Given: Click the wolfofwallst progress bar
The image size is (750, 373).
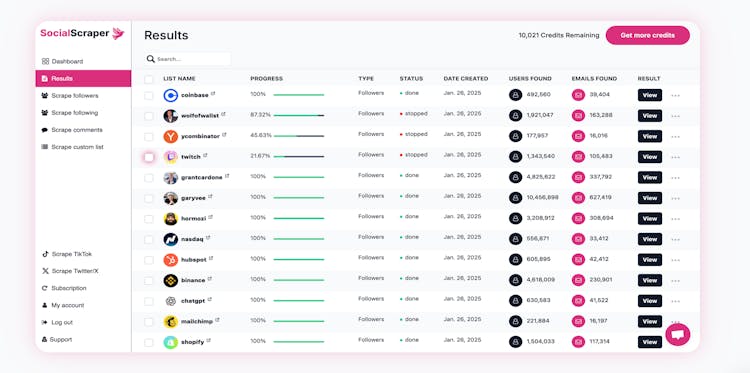Looking at the screenshot, I should tap(298, 115).
